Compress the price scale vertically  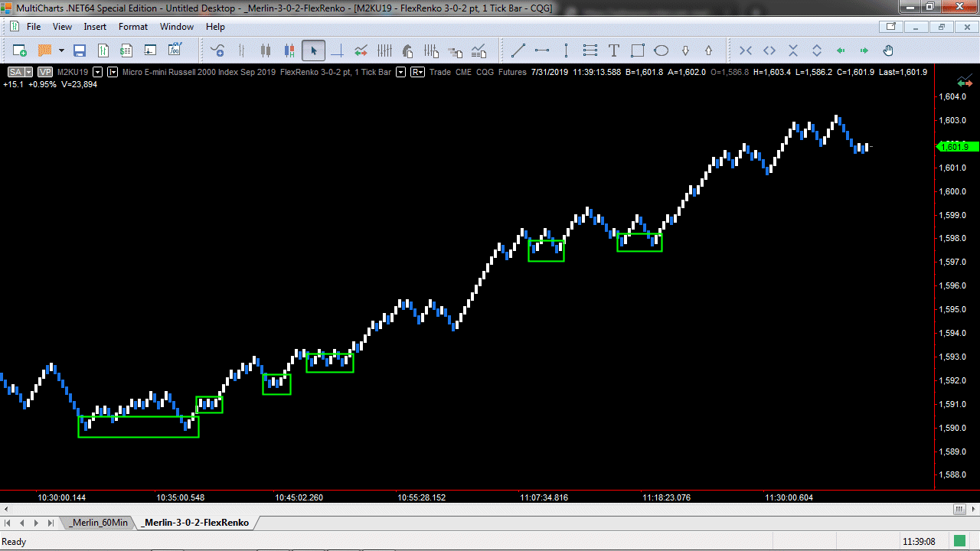(793, 51)
